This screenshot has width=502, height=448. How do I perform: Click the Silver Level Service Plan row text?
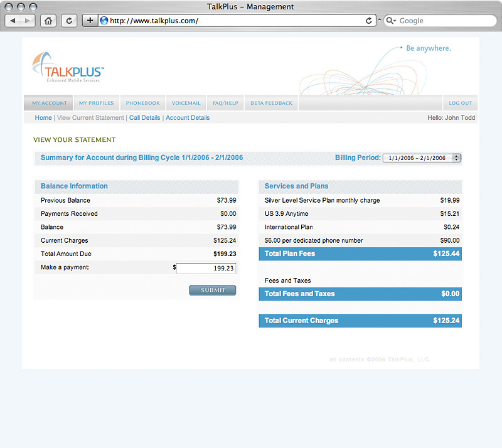(322, 200)
